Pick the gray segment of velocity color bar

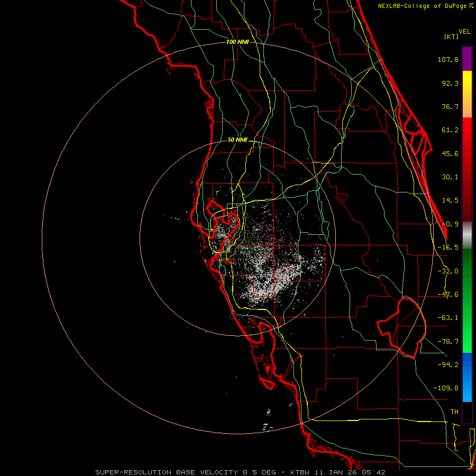pyautogui.click(x=467, y=235)
